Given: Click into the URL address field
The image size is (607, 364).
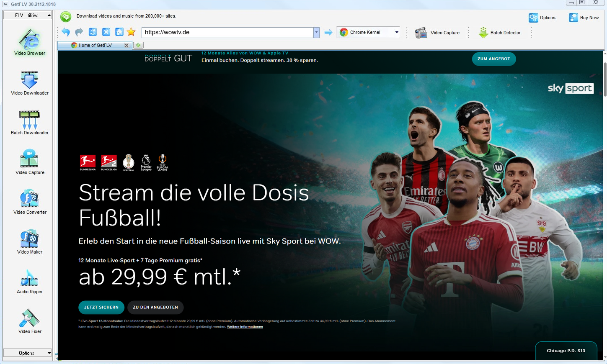Looking at the screenshot, I should click(227, 32).
